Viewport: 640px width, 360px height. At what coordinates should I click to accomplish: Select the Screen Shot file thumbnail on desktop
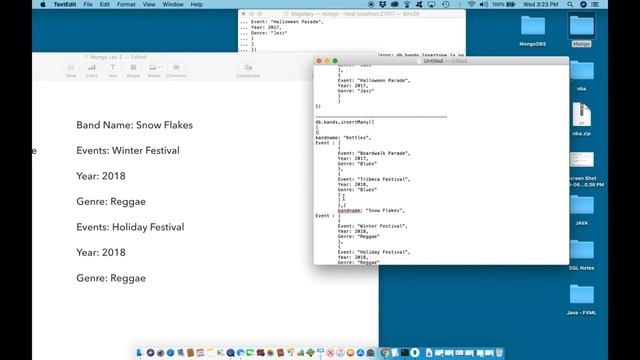[582, 160]
